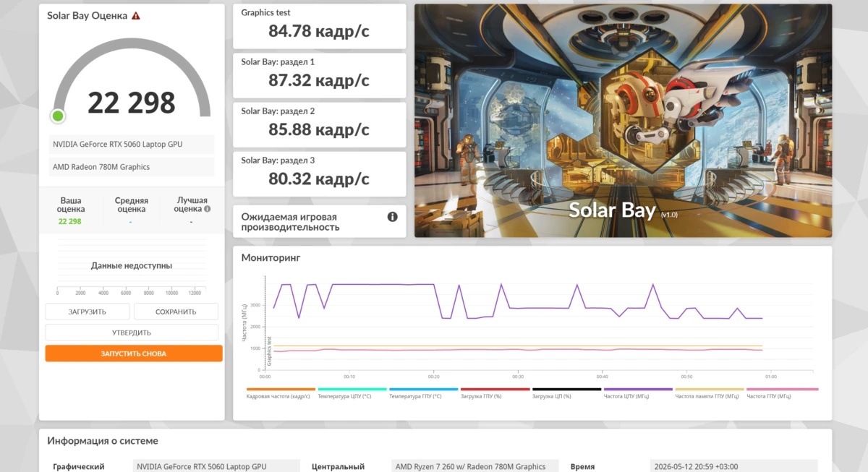Click the Мониторинг section heading

pos(271,257)
